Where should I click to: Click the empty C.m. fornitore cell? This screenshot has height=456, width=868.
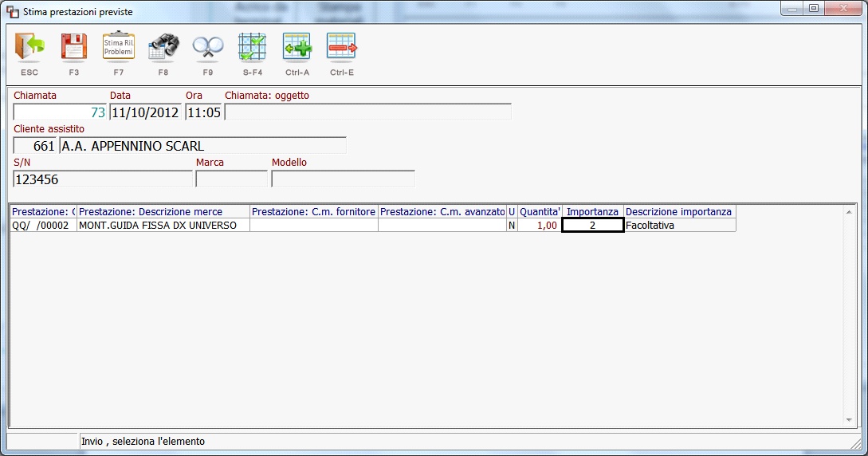(x=314, y=226)
